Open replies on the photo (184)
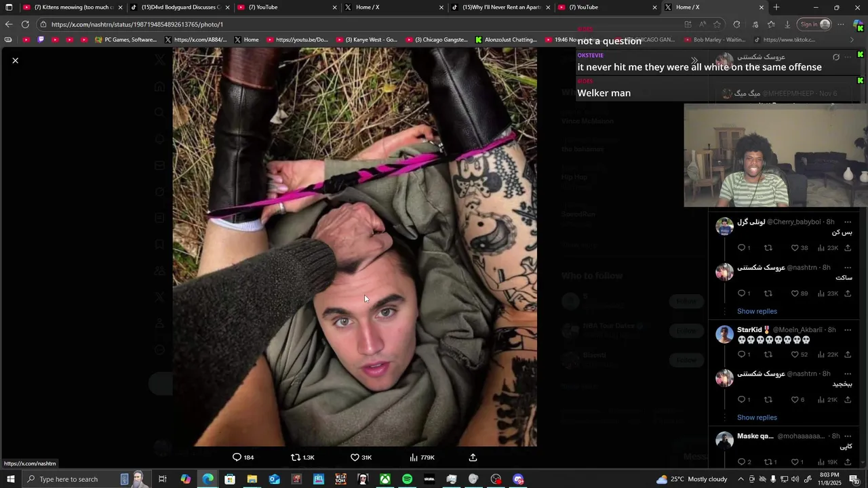The width and height of the screenshot is (868, 488). pyautogui.click(x=243, y=457)
